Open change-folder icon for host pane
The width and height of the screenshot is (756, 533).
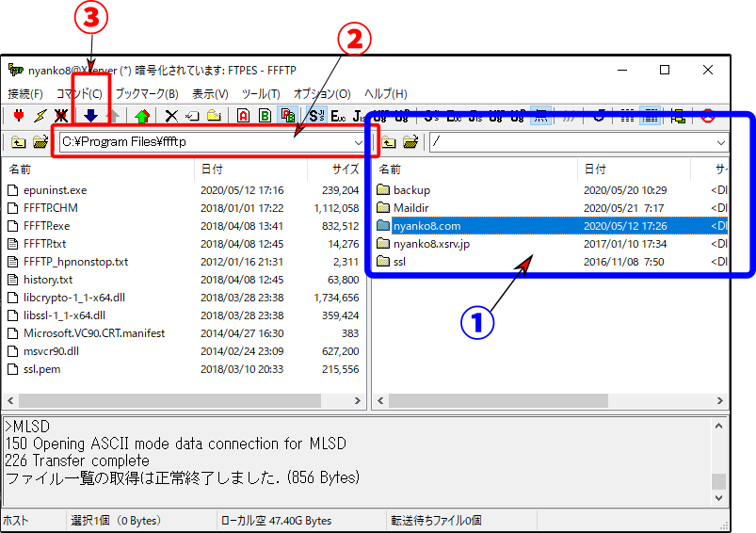410,142
